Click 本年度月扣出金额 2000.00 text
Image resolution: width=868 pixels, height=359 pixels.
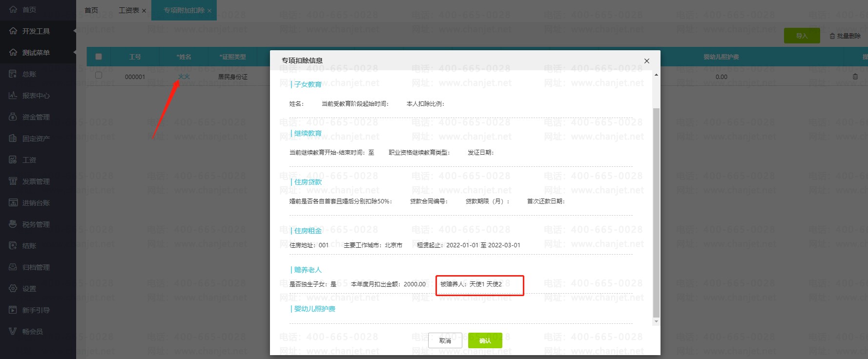click(388, 284)
